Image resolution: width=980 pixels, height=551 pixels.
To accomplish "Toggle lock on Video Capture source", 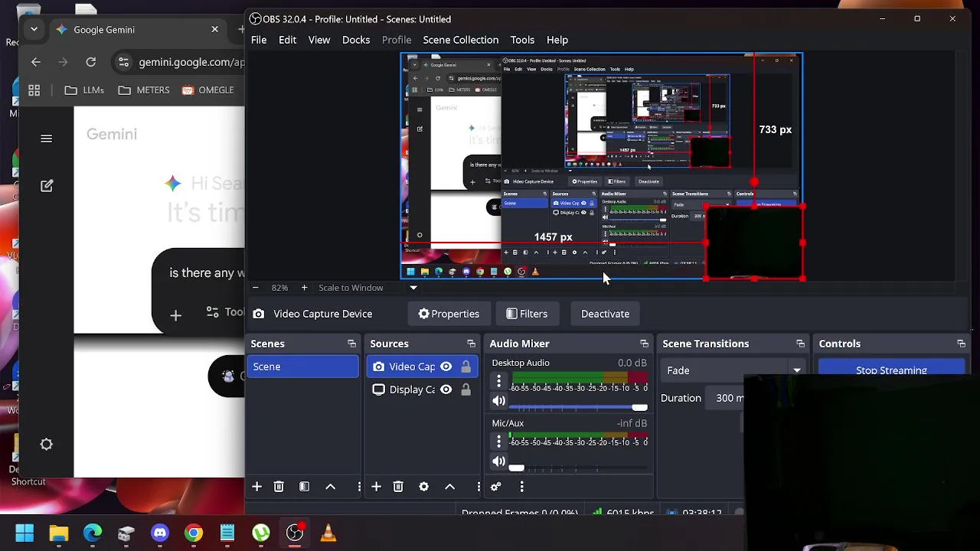I will point(465,367).
